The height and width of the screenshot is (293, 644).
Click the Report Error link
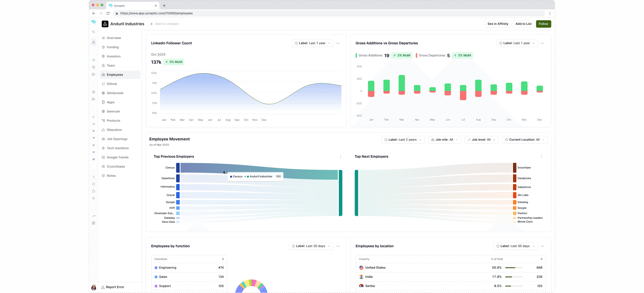pos(113,287)
